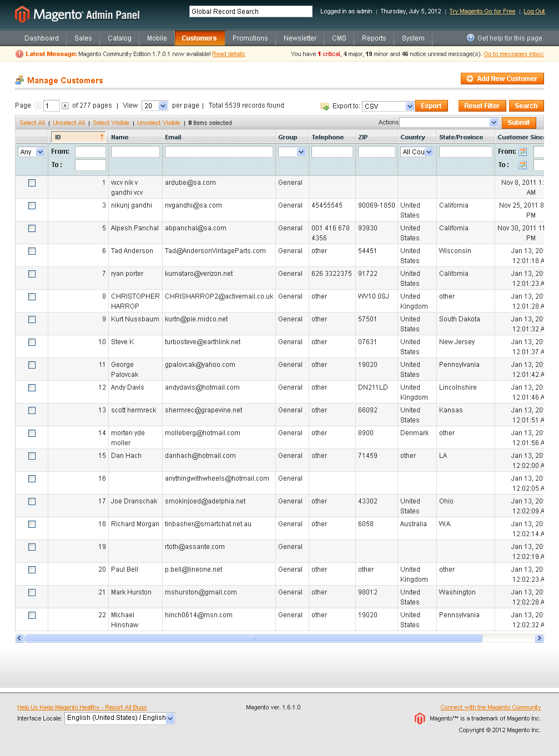Tick the checkbox for Andy Davis
559x756 pixels.
point(32,387)
